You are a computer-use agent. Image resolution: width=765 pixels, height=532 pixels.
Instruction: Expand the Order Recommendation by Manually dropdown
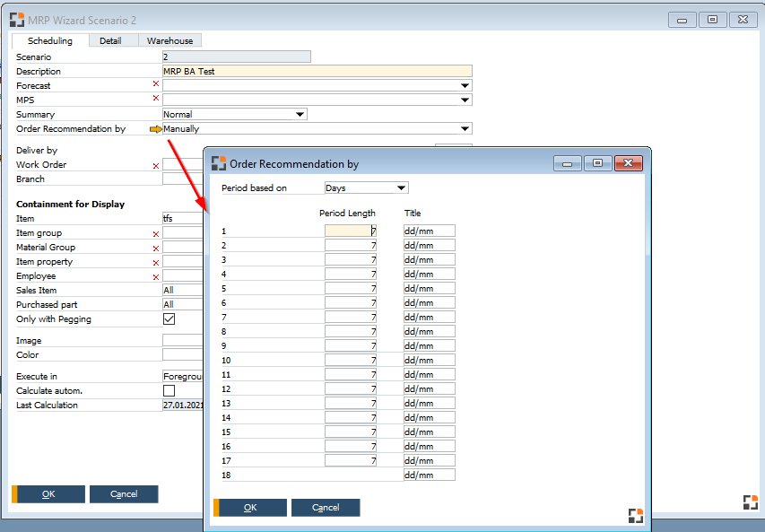tap(465, 128)
